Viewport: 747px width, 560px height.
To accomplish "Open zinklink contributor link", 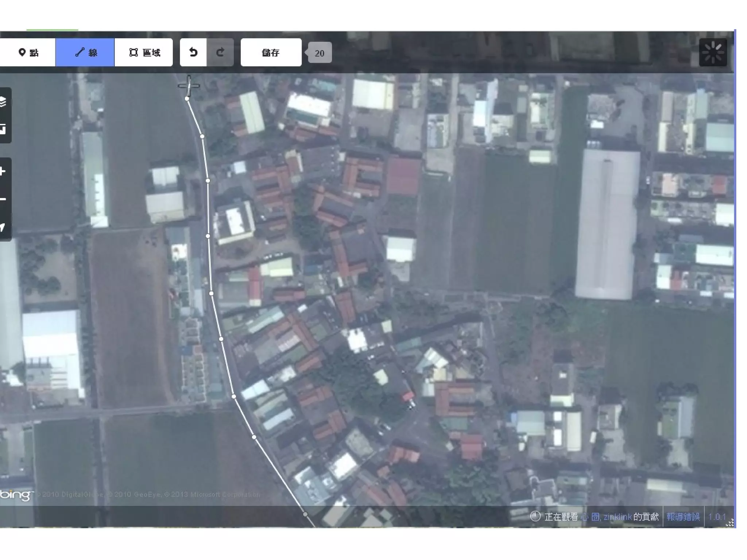I will click(x=617, y=517).
